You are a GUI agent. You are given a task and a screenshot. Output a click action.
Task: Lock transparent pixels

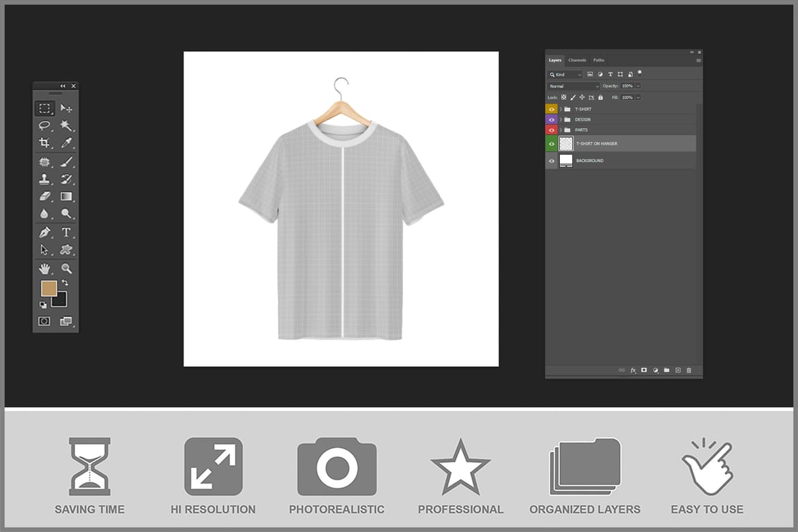click(x=564, y=98)
